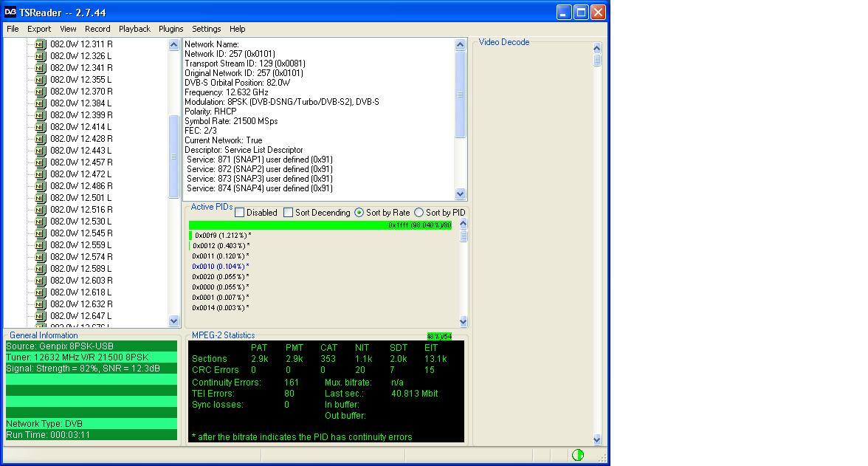The width and height of the screenshot is (868, 466).
Task: Click the NIT icon beside 082.0W 12.501 L
Action: click(41, 198)
